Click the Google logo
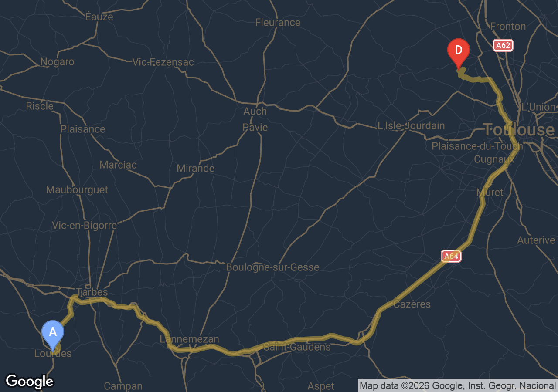The image size is (558, 392). coord(29,382)
